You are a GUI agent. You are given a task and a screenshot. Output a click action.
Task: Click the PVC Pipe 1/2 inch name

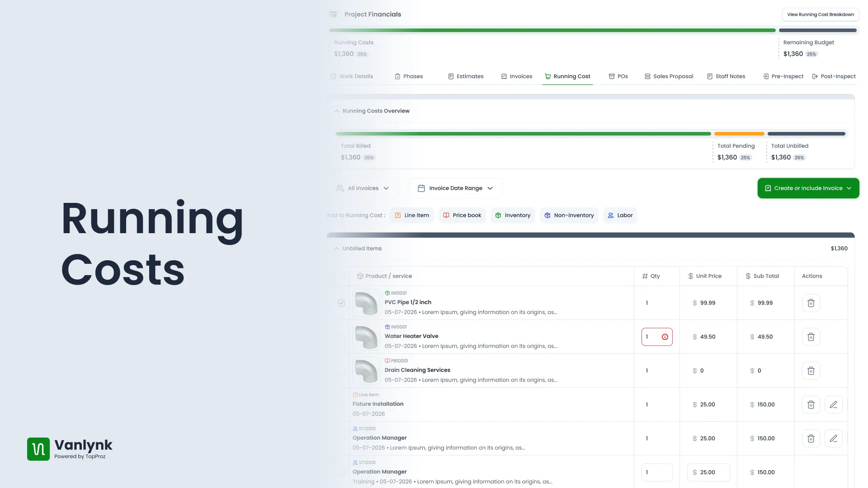pyautogui.click(x=408, y=302)
